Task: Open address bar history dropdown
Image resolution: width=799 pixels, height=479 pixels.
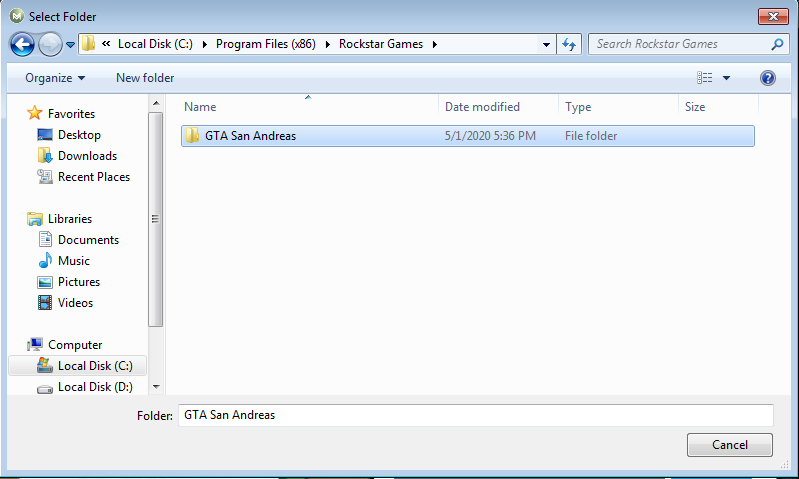Action: [546, 44]
